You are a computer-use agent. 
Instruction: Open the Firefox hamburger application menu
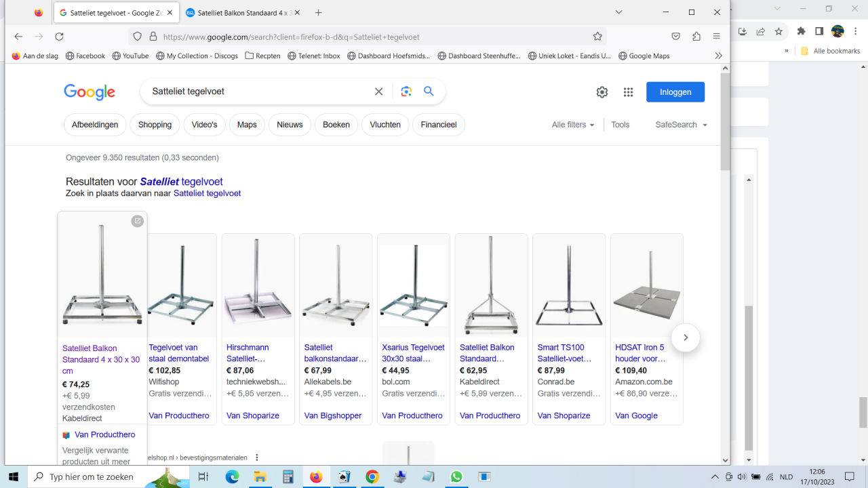[717, 37]
